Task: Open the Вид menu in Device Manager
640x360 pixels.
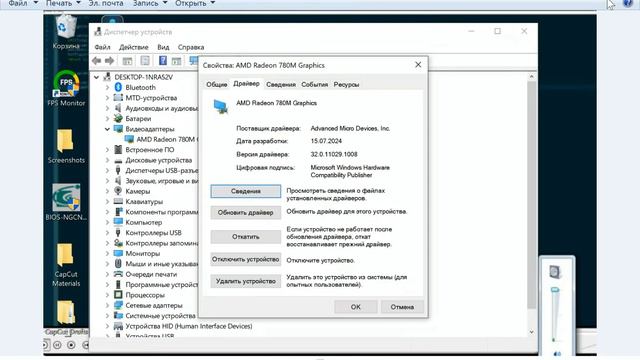Action: pos(163,47)
